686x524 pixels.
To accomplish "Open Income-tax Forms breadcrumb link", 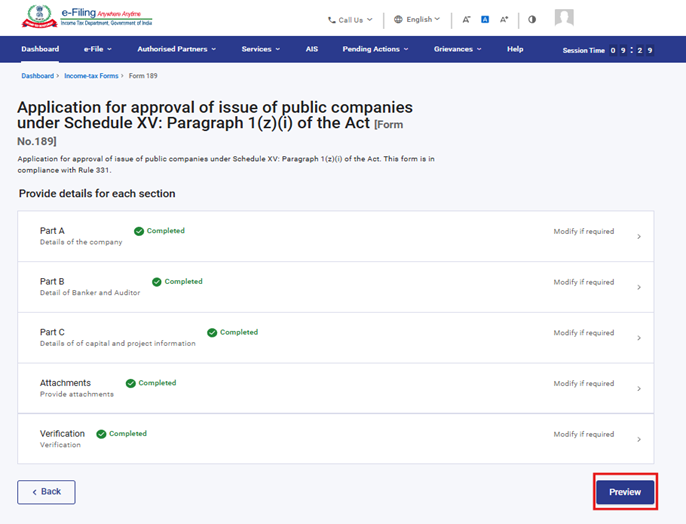I will click(91, 76).
